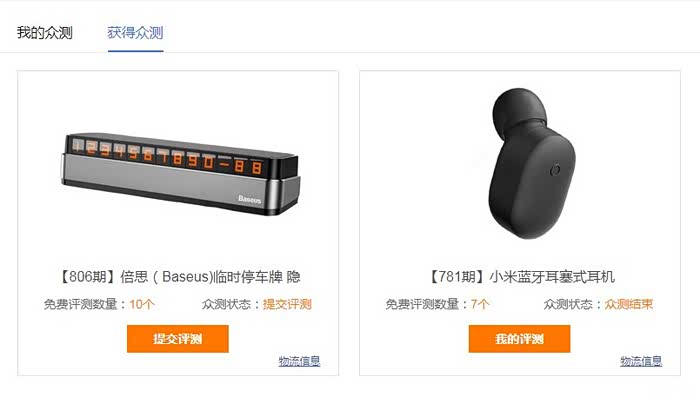This screenshot has width=700, height=404.
Task: Click the 10个 free review quantity
Action: [142, 304]
